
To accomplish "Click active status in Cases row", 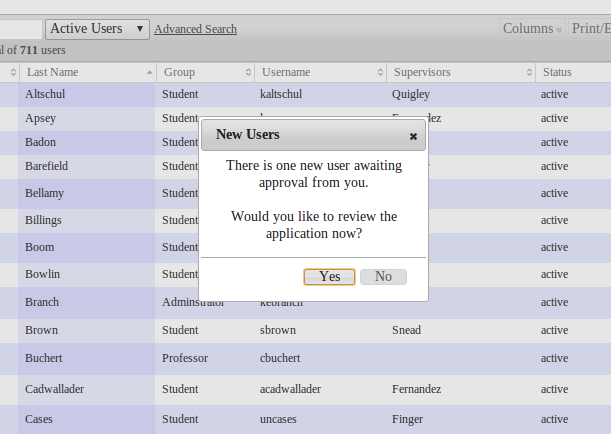I will [x=554, y=419].
